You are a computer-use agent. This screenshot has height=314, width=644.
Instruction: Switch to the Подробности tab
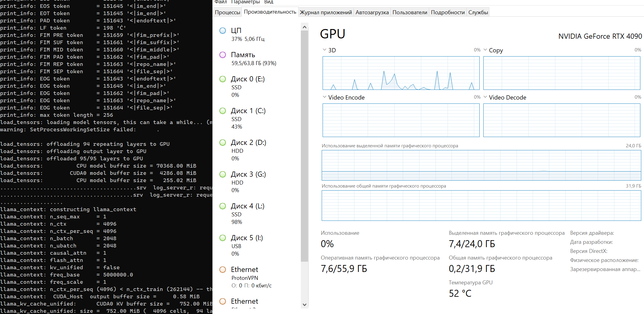pos(448,12)
